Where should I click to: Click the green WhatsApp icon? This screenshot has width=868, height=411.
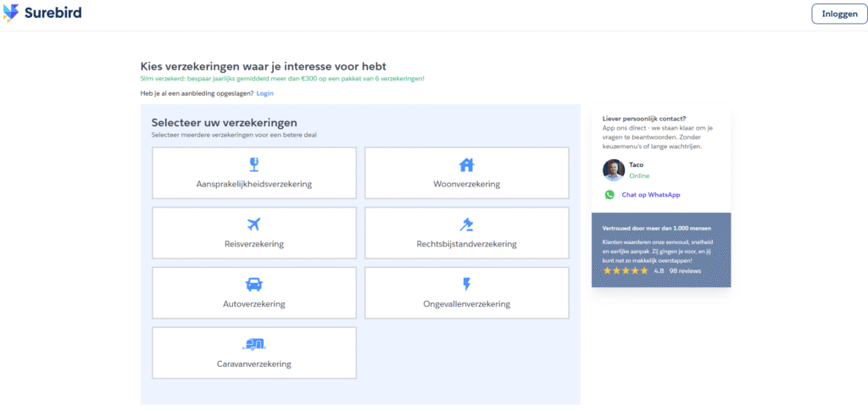pos(609,194)
